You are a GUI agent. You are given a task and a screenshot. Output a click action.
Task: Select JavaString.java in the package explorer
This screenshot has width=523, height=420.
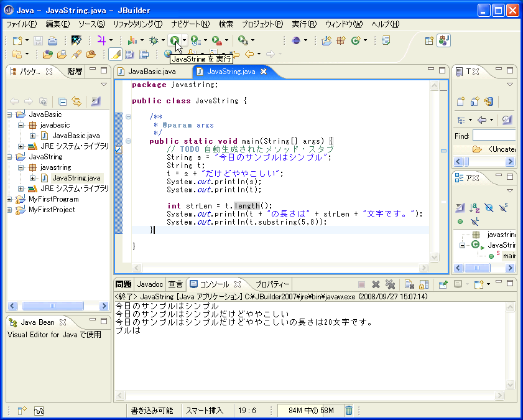pos(76,178)
